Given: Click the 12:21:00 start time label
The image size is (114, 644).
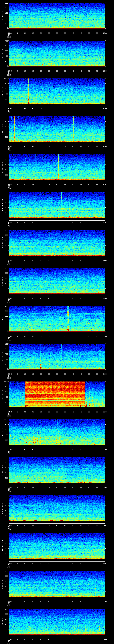Looking at the screenshot, I should coord(9,298).
